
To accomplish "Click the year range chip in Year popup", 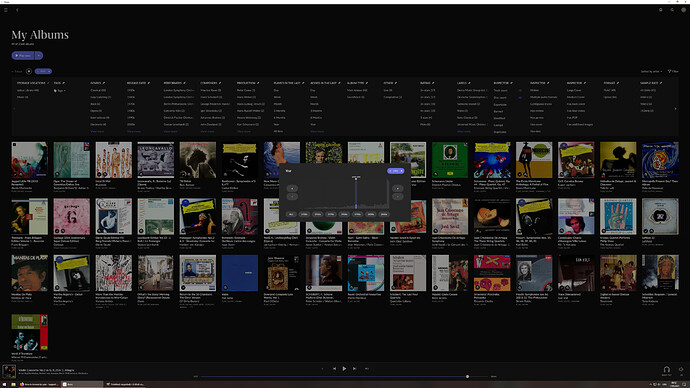I will click(396, 171).
